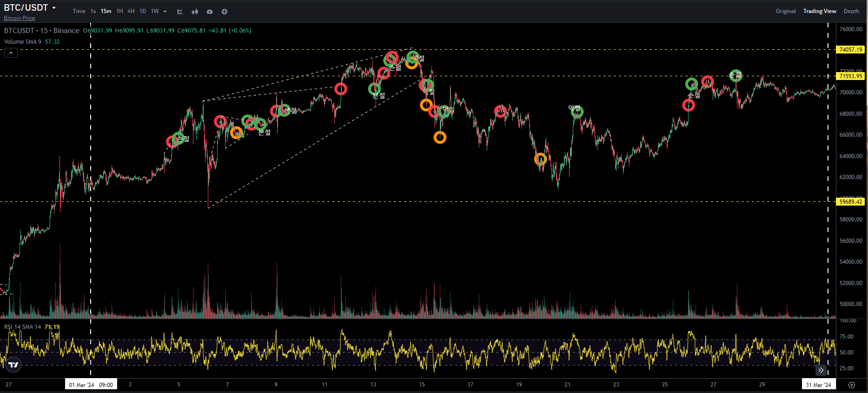
Task: Click the 01 Mar '24 09:00 date label
Action: [91, 385]
